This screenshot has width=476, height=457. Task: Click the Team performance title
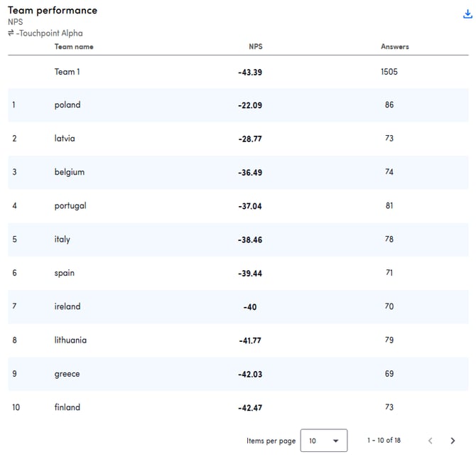[53, 11]
